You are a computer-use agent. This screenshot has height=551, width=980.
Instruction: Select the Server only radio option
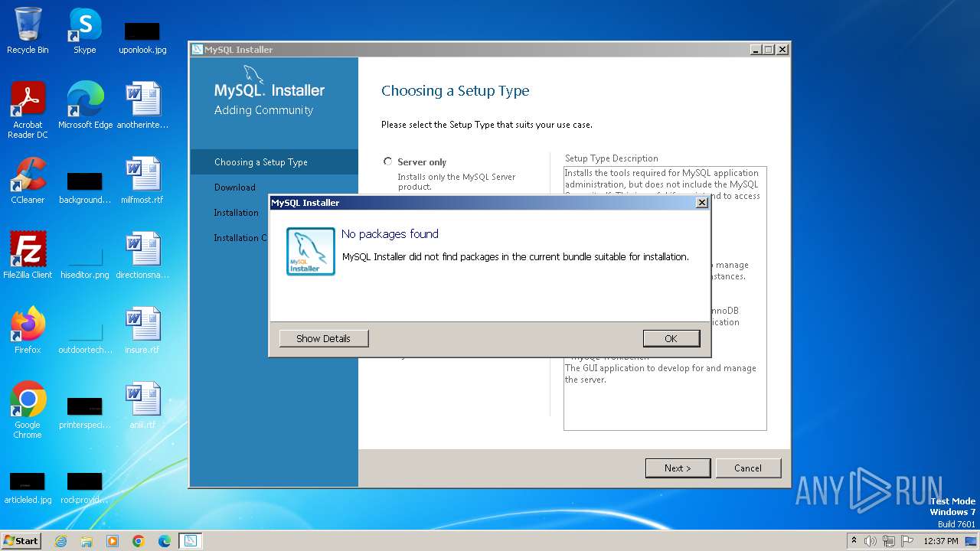(x=388, y=161)
